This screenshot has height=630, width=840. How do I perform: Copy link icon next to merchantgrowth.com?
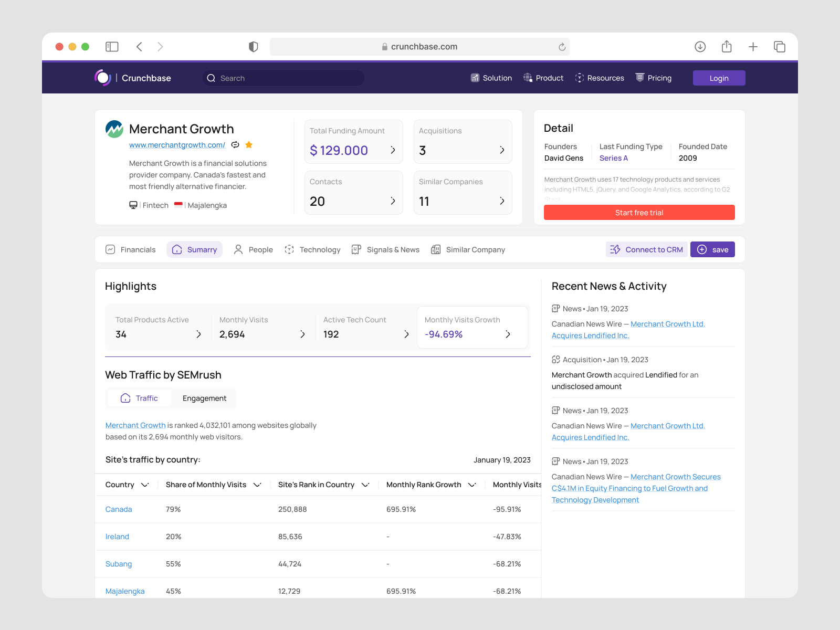tap(235, 145)
